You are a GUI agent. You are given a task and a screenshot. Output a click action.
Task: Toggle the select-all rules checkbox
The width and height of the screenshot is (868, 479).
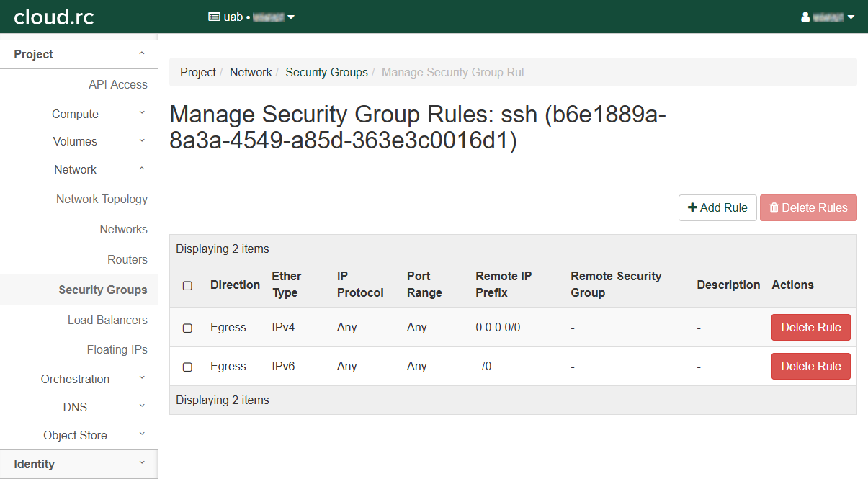coord(187,285)
